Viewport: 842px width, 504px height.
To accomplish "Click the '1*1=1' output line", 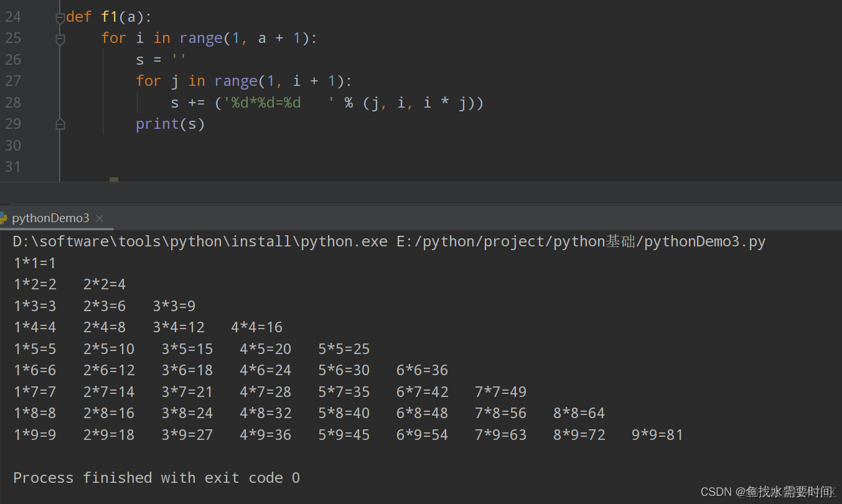I will pos(35,263).
